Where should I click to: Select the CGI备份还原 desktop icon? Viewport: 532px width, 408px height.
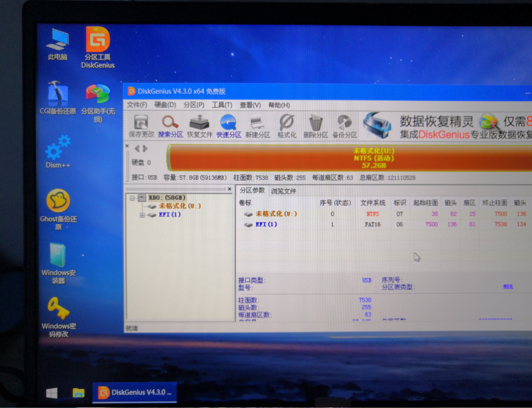58,98
